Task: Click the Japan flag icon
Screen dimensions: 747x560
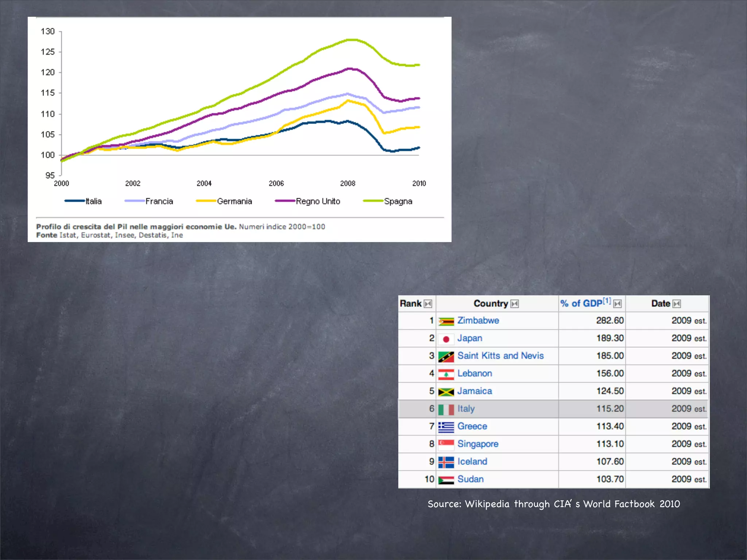Action: point(446,339)
